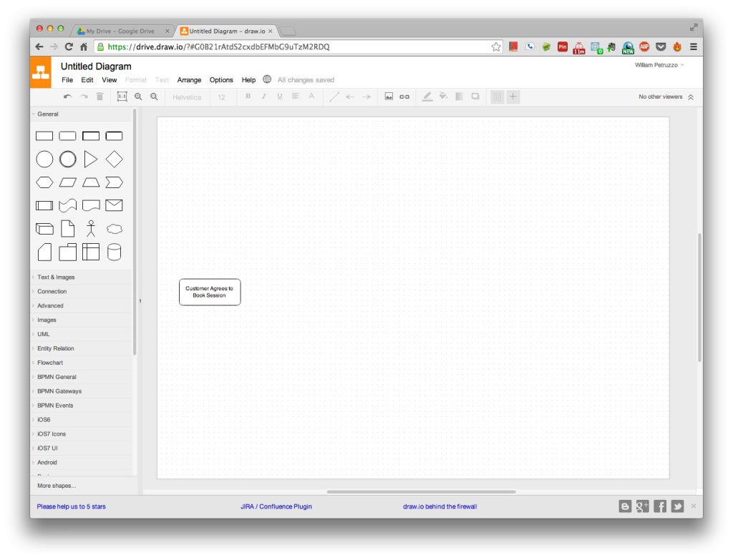Select the cloud shape
This screenshot has height=560, width=733.
click(114, 229)
